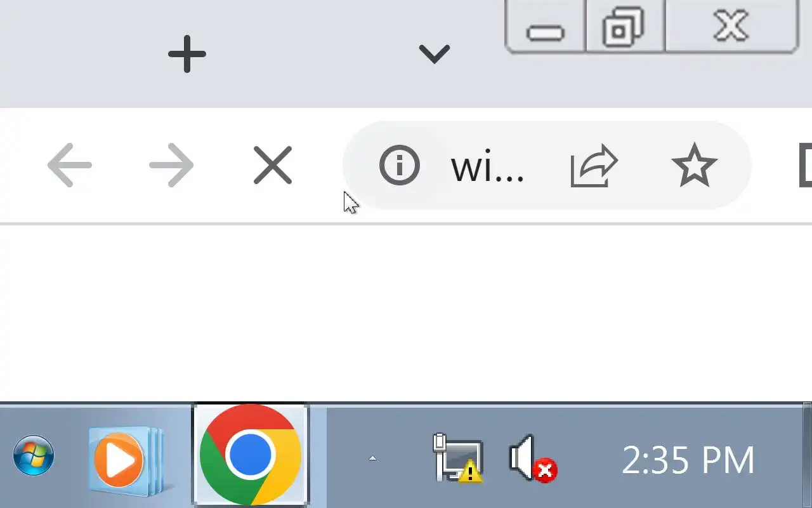Expand the tab search chevron
The image size is (812, 508).
pyautogui.click(x=435, y=54)
